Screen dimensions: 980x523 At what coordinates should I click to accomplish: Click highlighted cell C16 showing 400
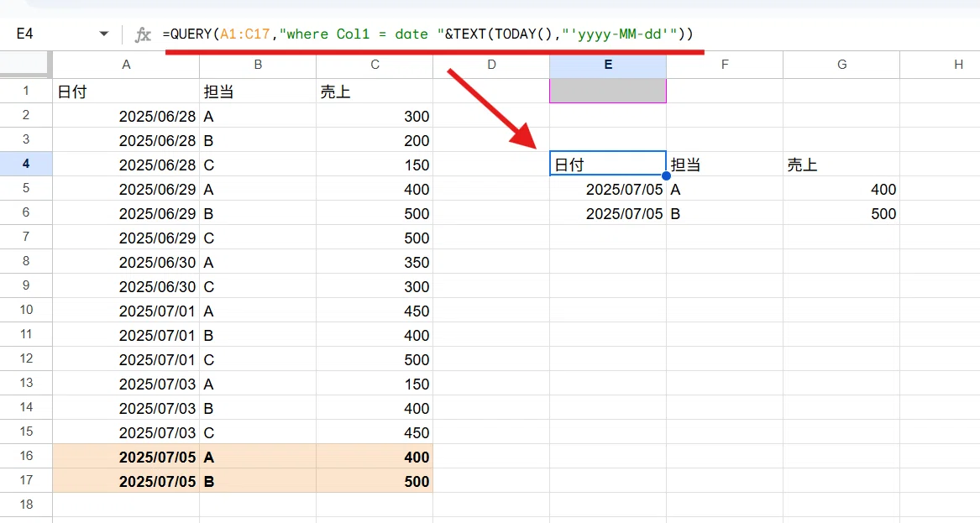[x=375, y=457]
